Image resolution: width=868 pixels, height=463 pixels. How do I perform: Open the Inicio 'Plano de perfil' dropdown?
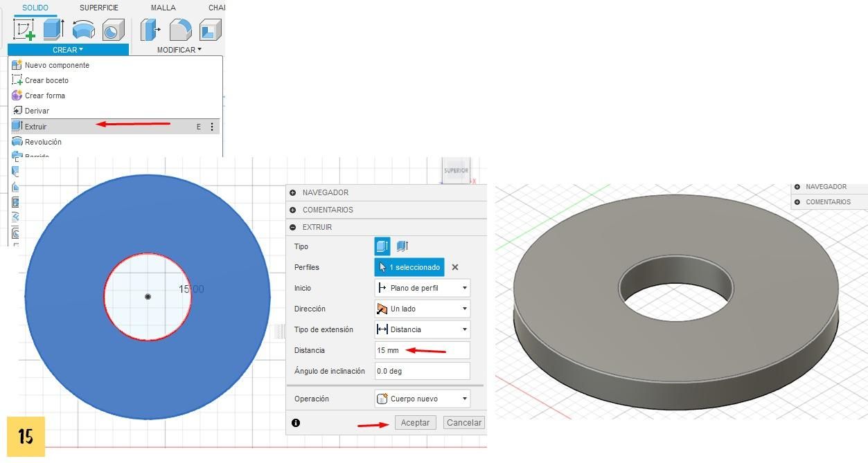coord(423,288)
